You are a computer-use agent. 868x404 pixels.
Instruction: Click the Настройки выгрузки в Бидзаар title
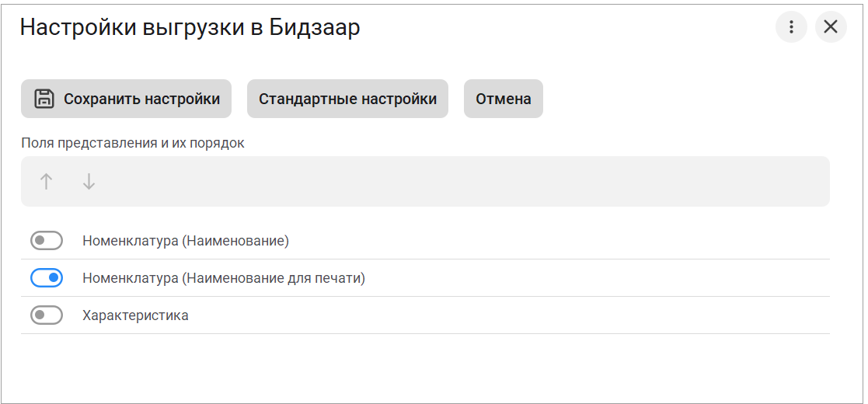click(x=190, y=28)
